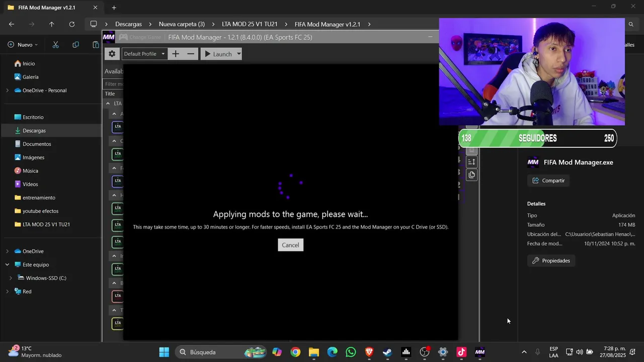644x362 pixels.
Task: Cancel applying mods to the game
Action: 290,245
